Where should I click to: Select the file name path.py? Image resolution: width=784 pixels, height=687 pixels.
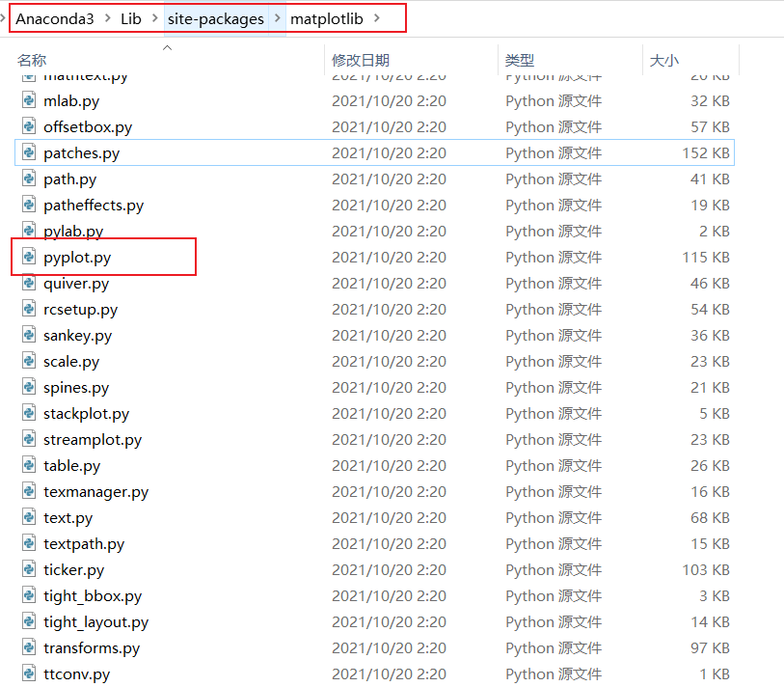pos(70,179)
